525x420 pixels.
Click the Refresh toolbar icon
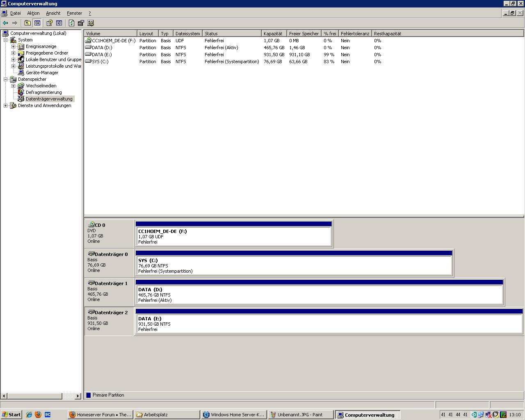(x=71, y=23)
